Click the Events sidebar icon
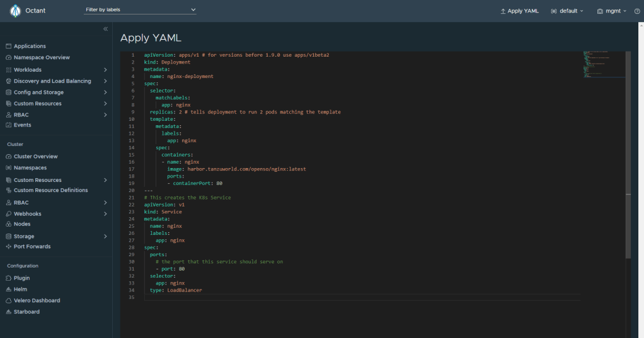Screen dimensions: 644x338 [9, 125]
